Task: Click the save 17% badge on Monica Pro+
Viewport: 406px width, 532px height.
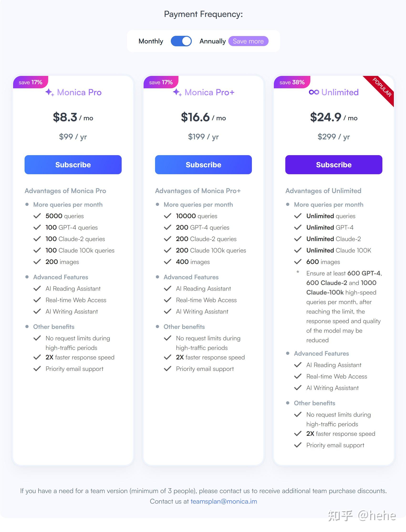Action: (x=161, y=82)
